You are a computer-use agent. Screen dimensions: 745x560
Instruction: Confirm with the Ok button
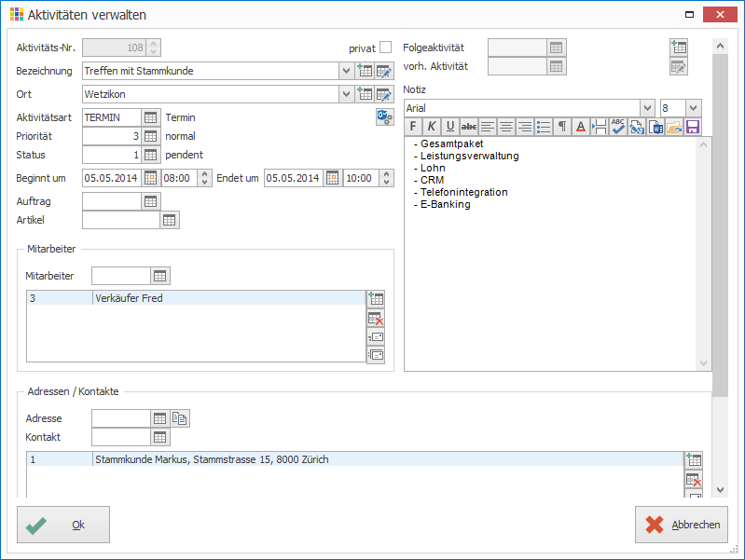(x=63, y=525)
